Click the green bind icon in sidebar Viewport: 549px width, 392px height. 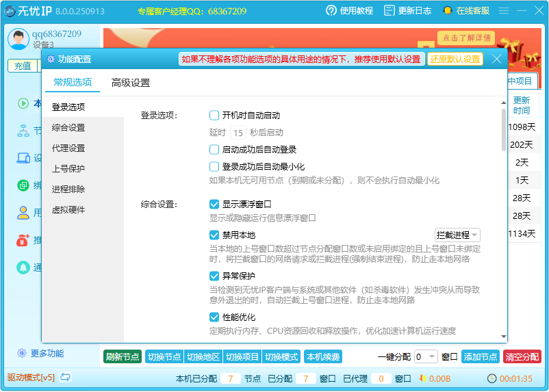tap(23, 185)
